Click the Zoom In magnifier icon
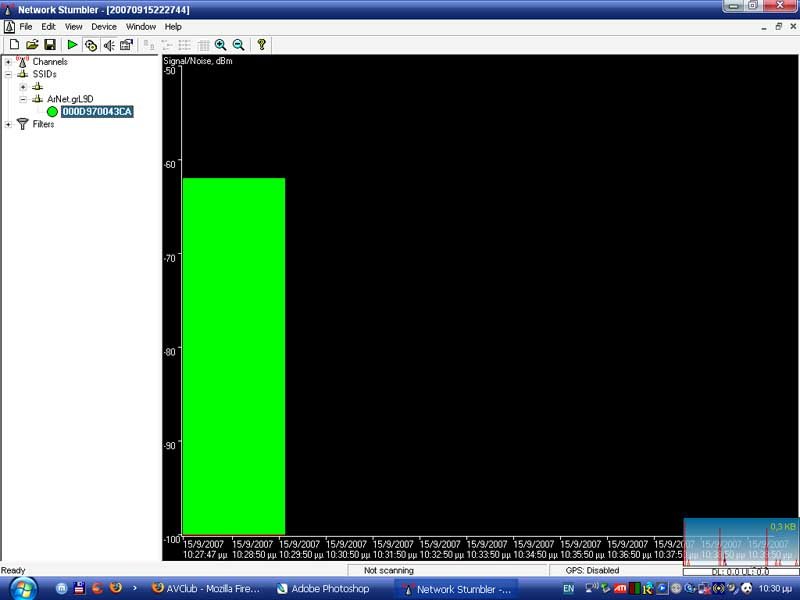Image resolution: width=800 pixels, height=600 pixels. (221, 45)
